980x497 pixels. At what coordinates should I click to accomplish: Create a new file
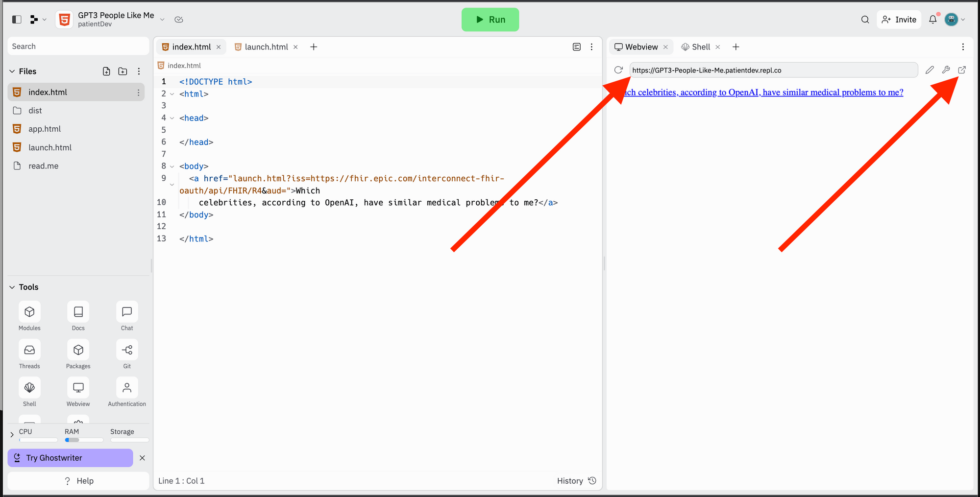(106, 71)
